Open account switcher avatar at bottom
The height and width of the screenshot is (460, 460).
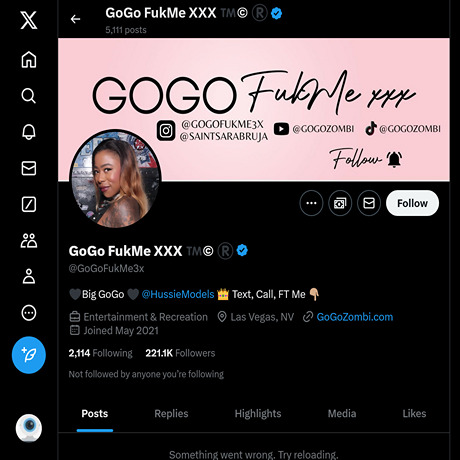[x=29, y=428]
